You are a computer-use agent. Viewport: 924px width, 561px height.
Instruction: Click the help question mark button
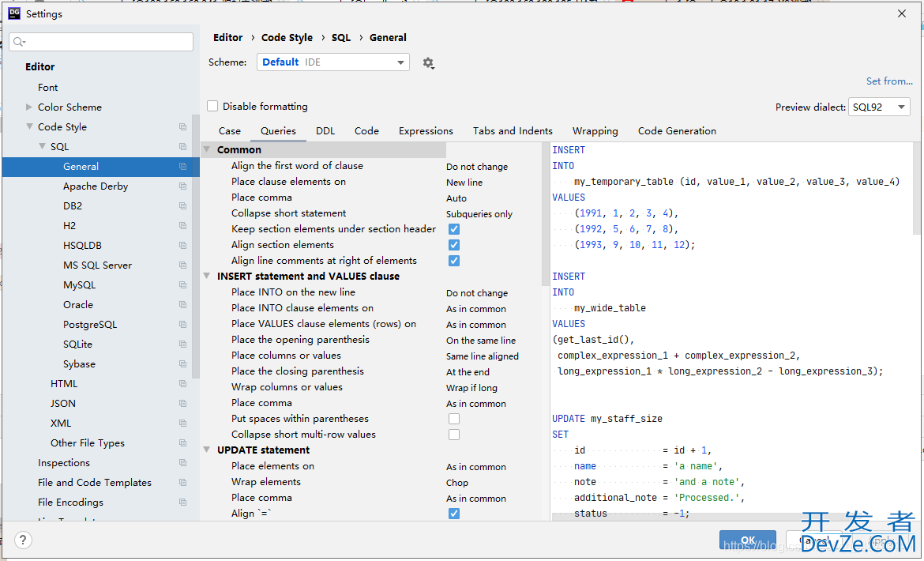[x=23, y=540]
